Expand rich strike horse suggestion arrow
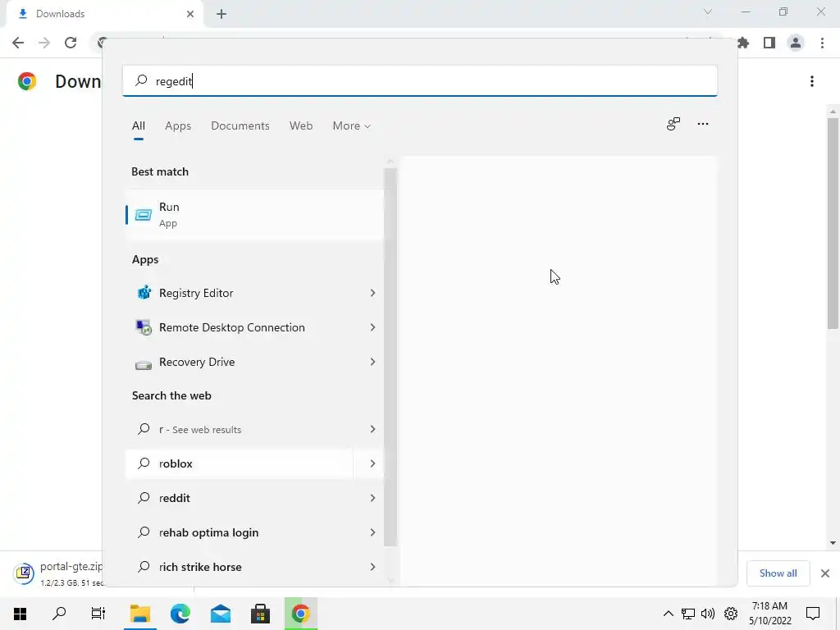The width and height of the screenshot is (840, 630). (x=372, y=567)
